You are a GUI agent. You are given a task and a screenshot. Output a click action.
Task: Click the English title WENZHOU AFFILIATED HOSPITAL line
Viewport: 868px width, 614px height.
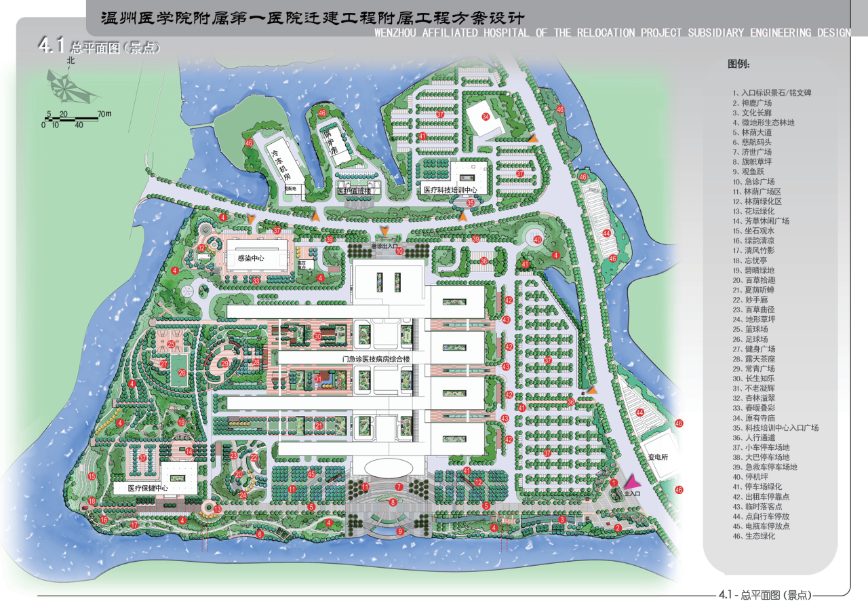click(612, 33)
